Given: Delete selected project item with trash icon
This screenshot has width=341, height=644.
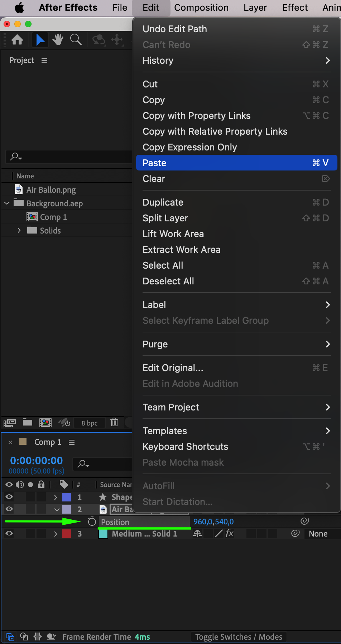Looking at the screenshot, I should 114,422.
